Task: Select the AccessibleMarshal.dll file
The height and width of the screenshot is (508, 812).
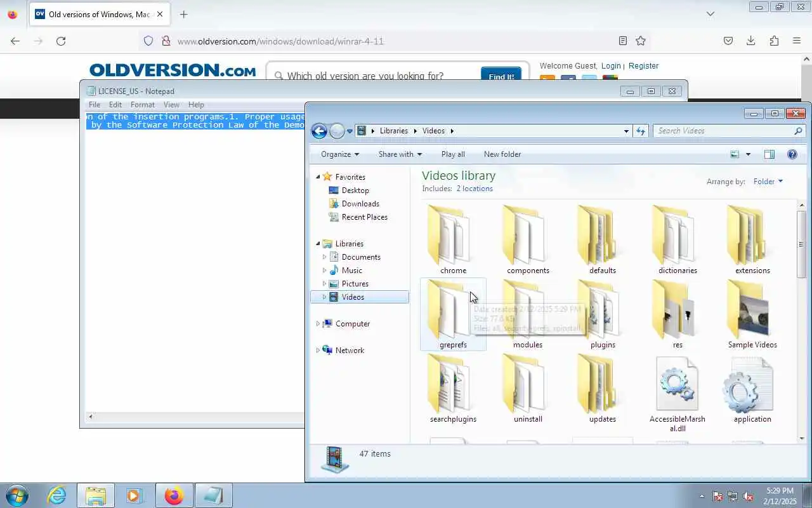Action: point(678,394)
